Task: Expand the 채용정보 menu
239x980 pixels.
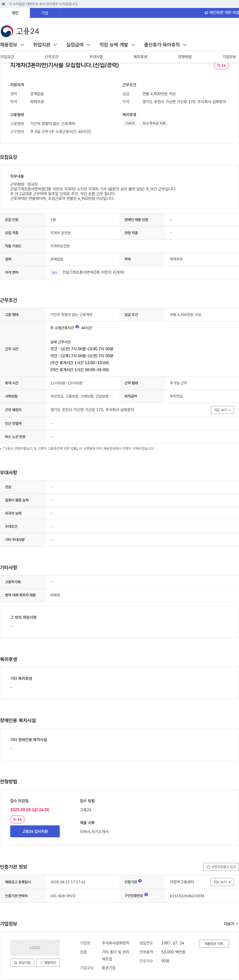Action: pyautogui.click(x=12, y=45)
